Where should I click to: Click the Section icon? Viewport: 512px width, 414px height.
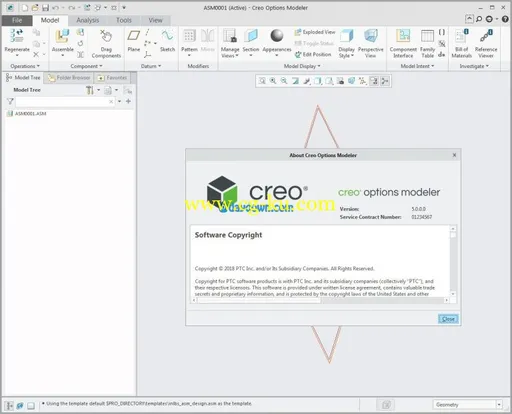pyautogui.click(x=251, y=36)
